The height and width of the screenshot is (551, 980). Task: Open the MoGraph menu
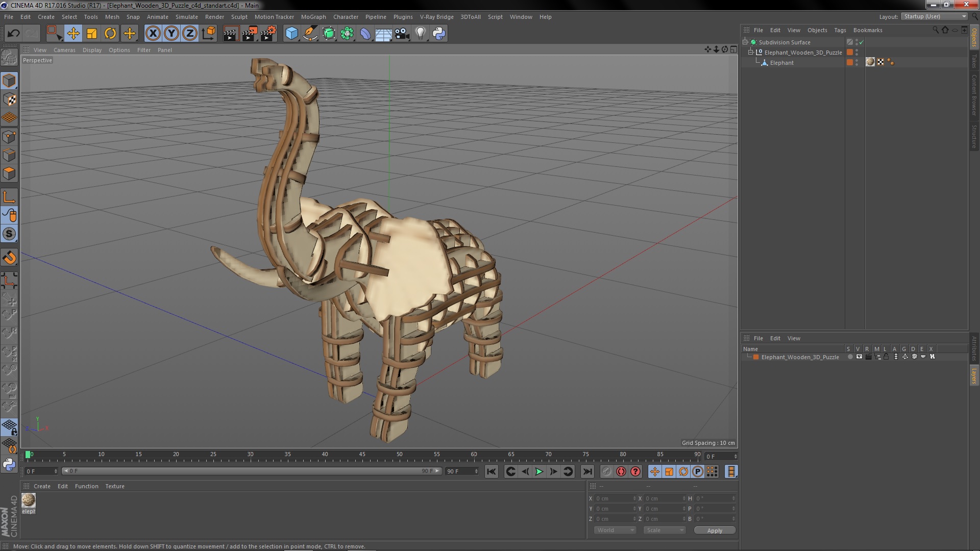click(313, 17)
